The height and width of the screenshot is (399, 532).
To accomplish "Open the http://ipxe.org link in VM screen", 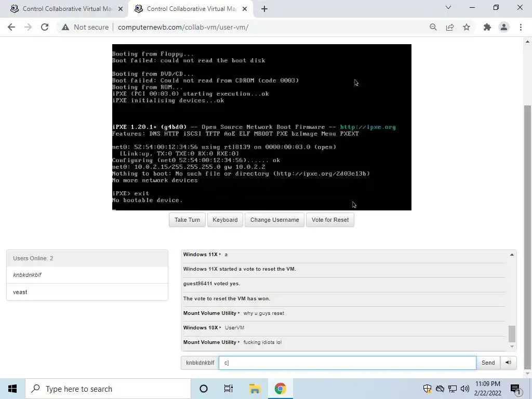I will 368,127.
